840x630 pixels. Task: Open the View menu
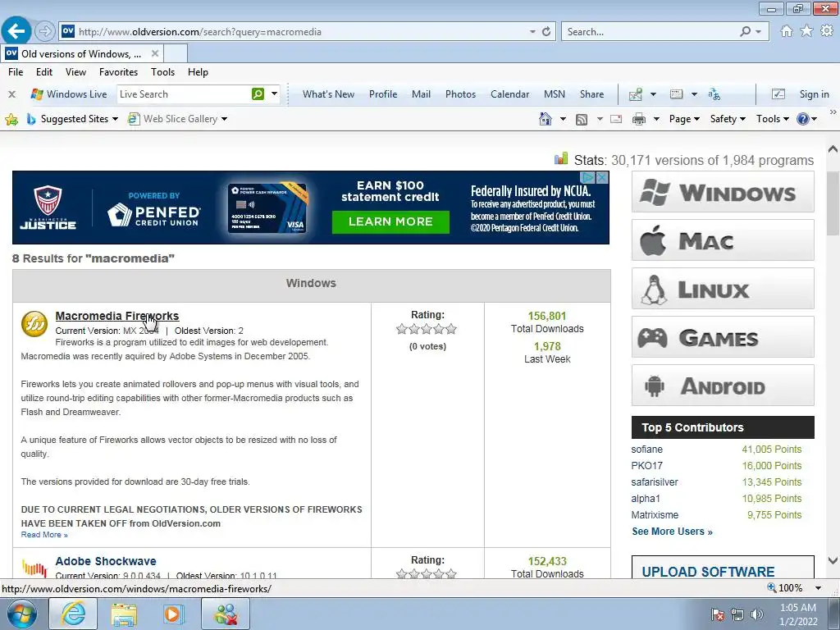click(x=75, y=72)
